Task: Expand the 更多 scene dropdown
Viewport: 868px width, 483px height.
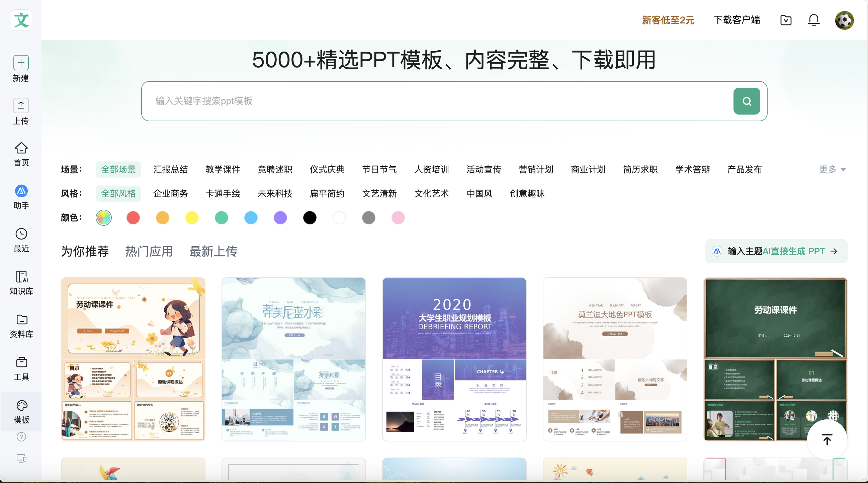Action: [832, 169]
